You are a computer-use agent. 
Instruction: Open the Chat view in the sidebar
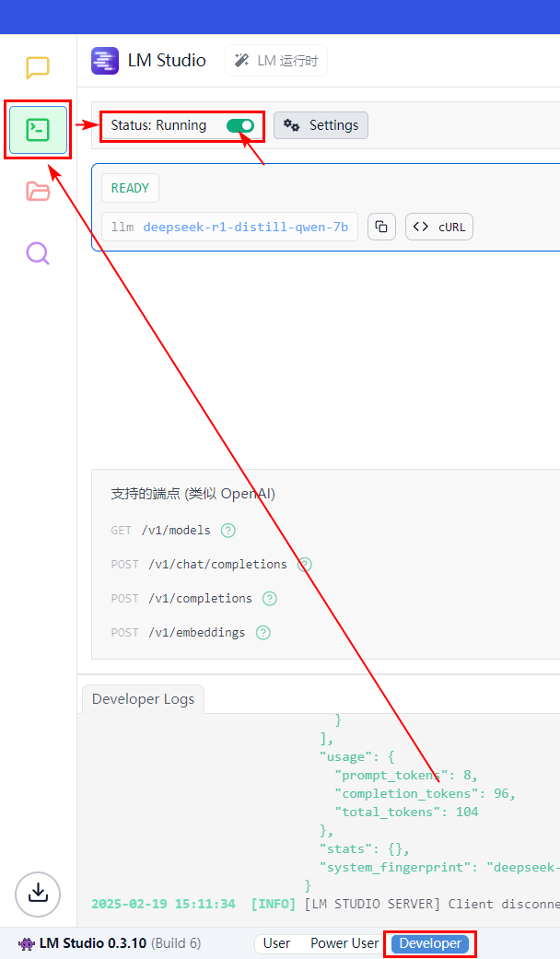(x=37, y=68)
